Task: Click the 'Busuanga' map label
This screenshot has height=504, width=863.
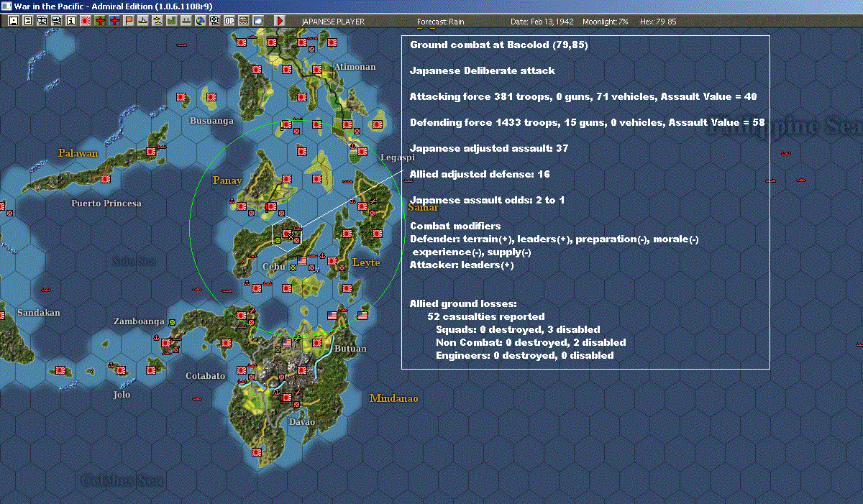Action: pos(211,121)
